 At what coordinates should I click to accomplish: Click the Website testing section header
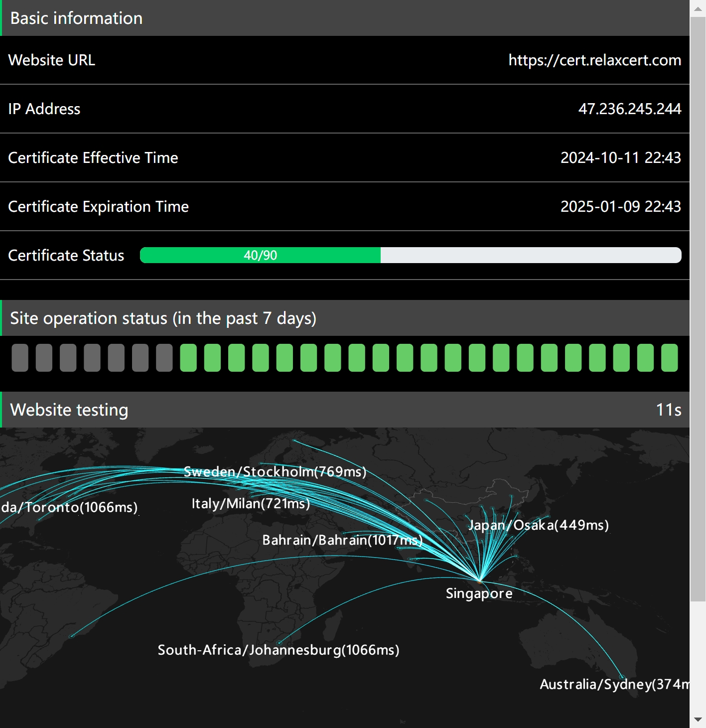[345, 410]
